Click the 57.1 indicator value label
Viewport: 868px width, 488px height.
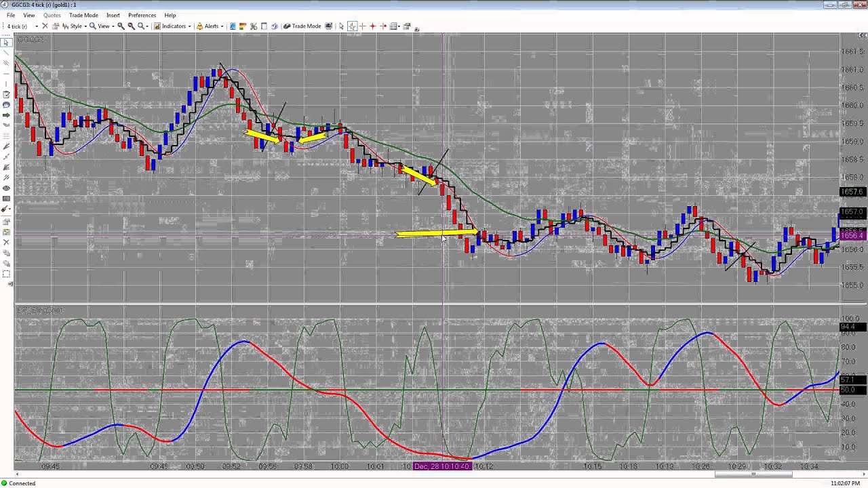tap(852, 380)
